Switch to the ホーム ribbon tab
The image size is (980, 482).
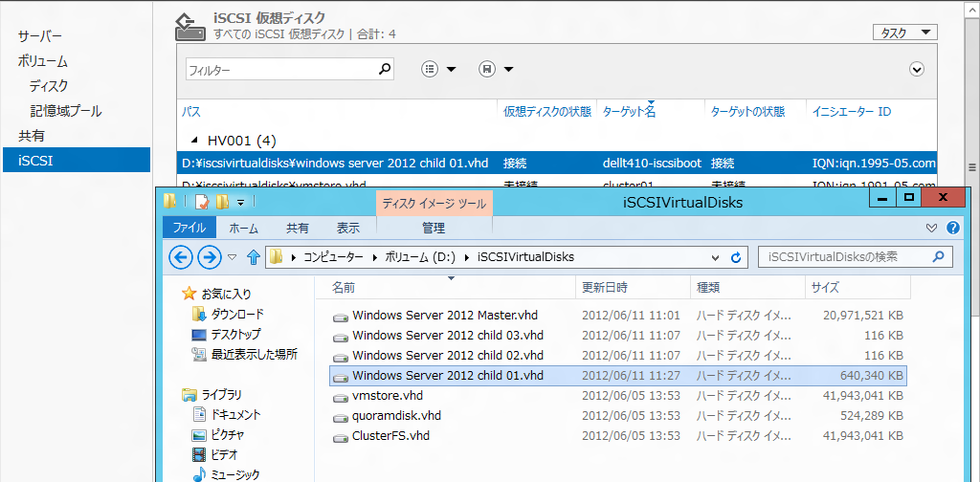(244, 229)
